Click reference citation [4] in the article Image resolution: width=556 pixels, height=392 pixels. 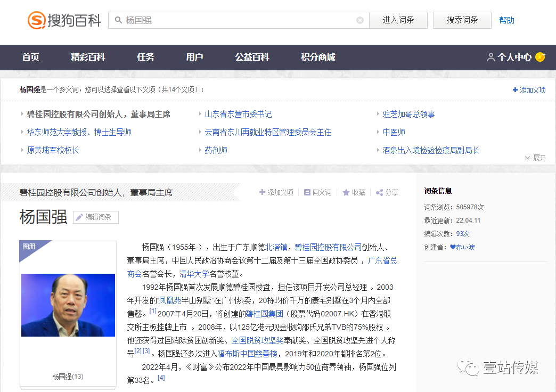tap(161, 378)
